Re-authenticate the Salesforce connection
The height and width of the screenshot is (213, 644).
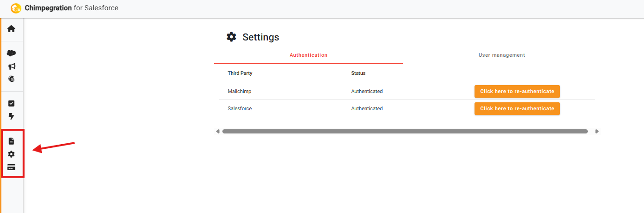tap(517, 109)
